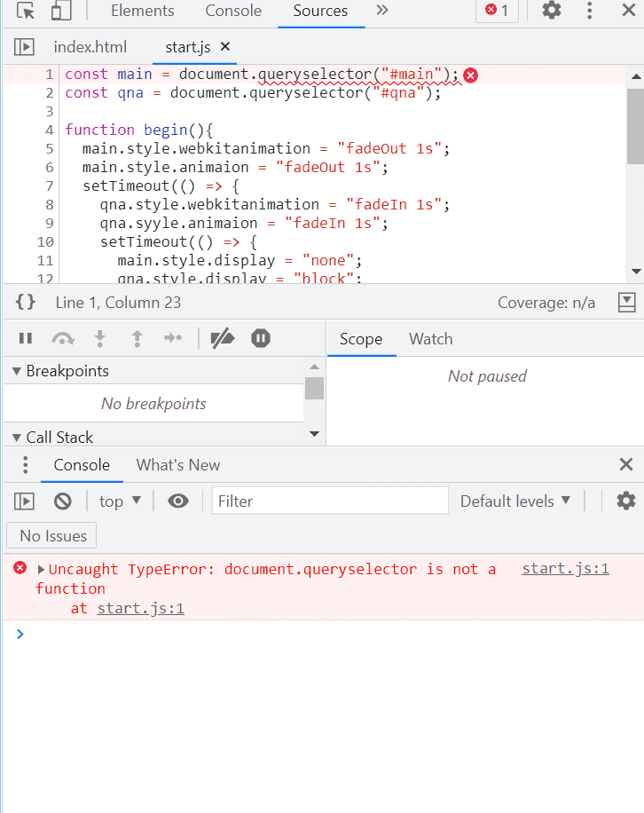Open the Scope tab
644x813 pixels.
click(x=361, y=339)
